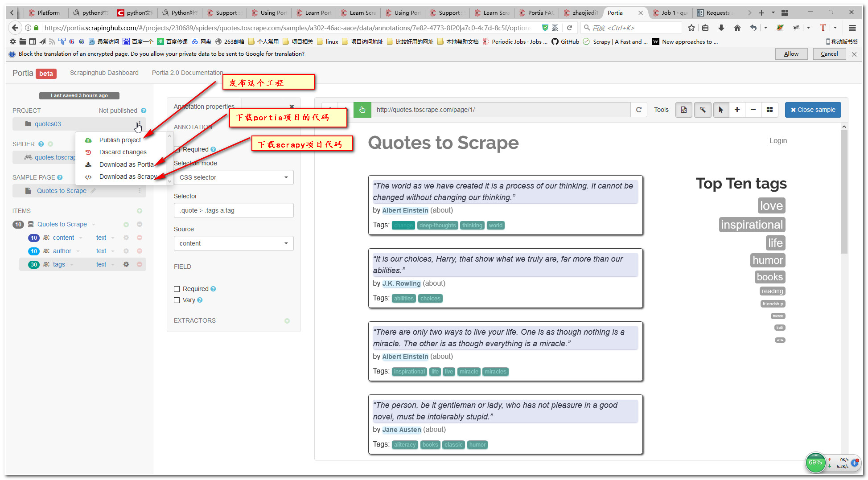
Task: Open the Firefox hamburger menu
Action: coord(852,28)
